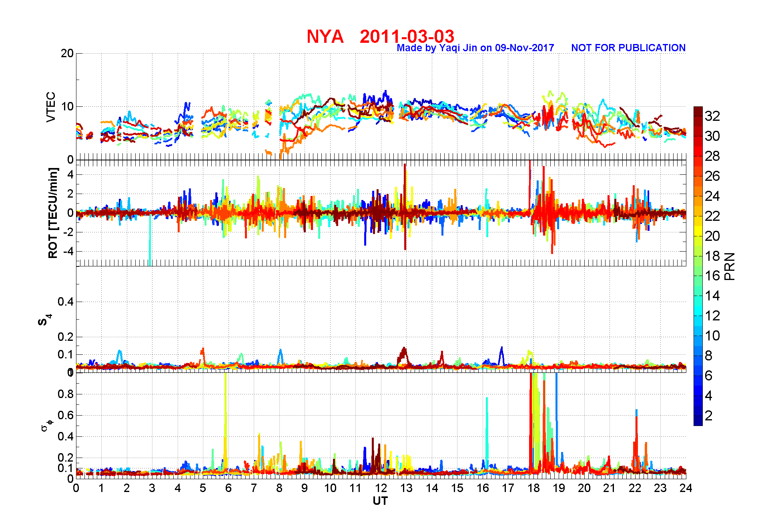Click the PRN colorbar gradient strip
762x532 pixels.
pyautogui.click(x=698, y=266)
